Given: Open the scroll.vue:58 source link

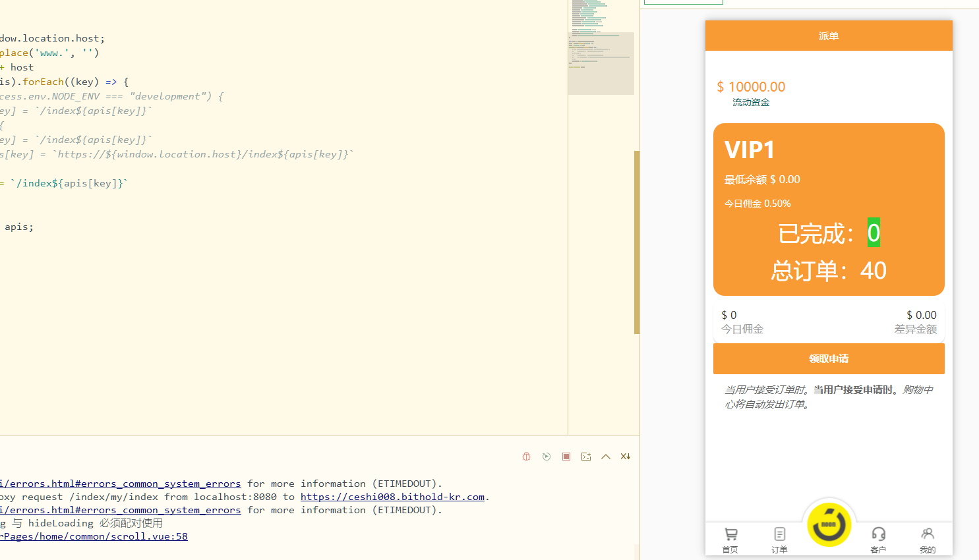Looking at the screenshot, I should [94, 536].
